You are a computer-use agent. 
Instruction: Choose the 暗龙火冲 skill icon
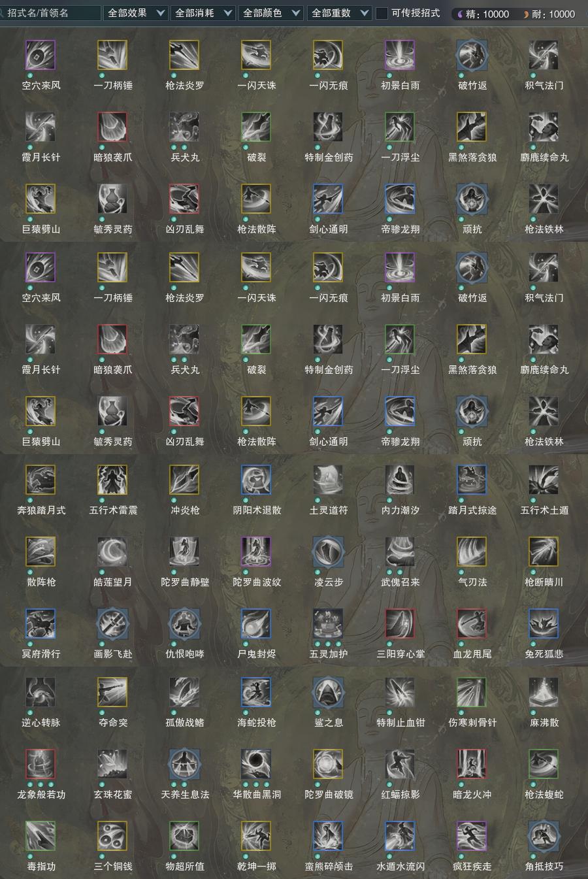[472, 764]
